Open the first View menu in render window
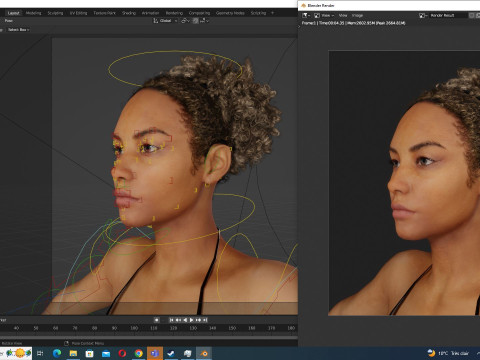This screenshot has height=360, width=480. pyautogui.click(x=327, y=15)
